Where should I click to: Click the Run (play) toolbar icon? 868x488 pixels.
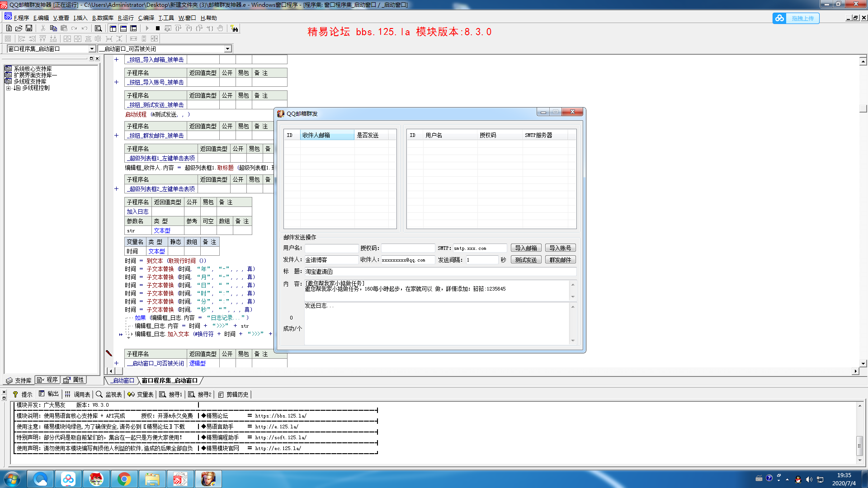(x=147, y=28)
